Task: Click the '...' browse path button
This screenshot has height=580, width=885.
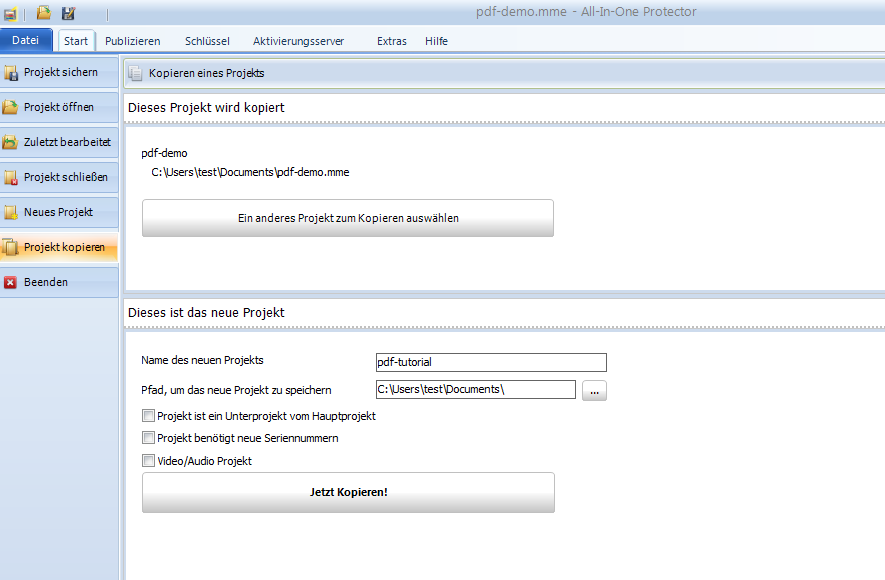Action: tap(594, 391)
